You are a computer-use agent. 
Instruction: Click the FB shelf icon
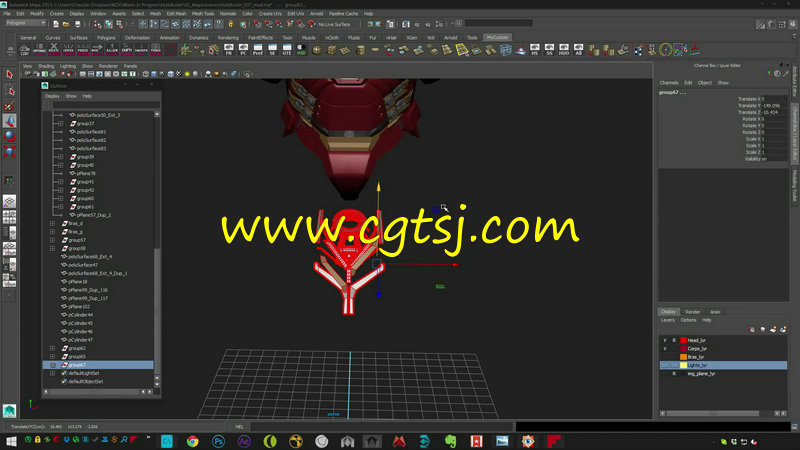point(229,49)
